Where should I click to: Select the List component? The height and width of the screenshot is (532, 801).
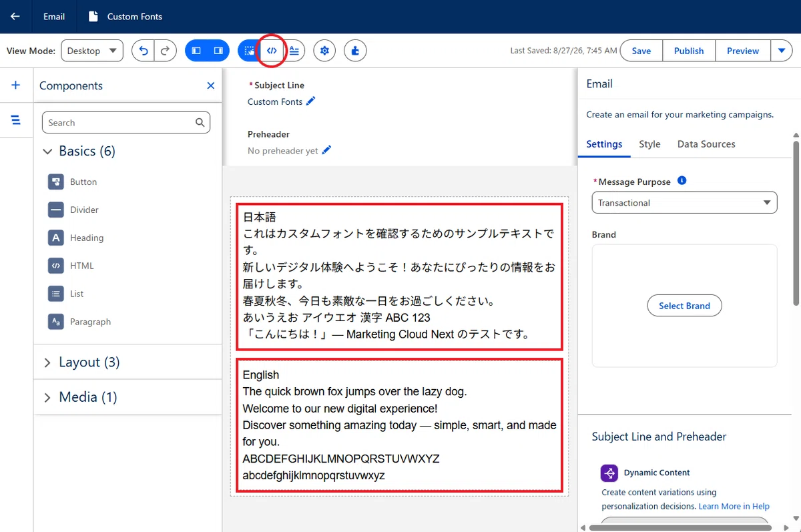65,294
